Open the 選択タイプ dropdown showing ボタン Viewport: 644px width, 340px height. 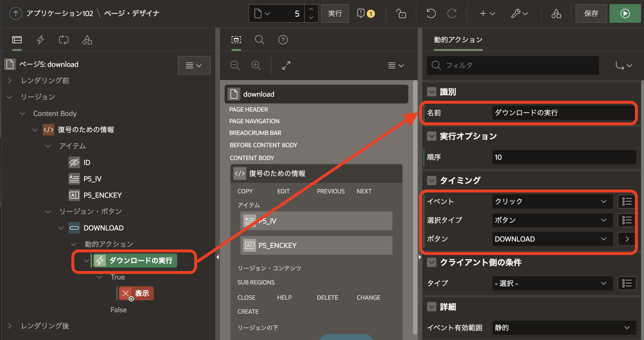[552, 220]
